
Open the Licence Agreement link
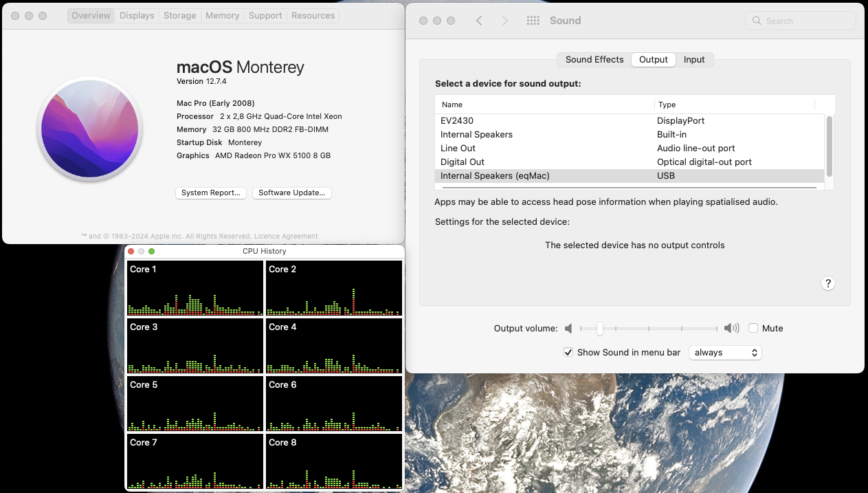pos(285,236)
